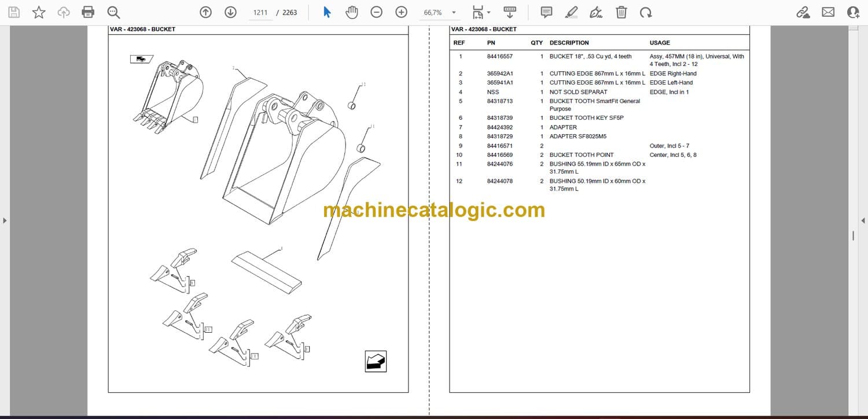Click the page number field showing 1211
The image size is (868, 419).
pyautogui.click(x=260, y=12)
